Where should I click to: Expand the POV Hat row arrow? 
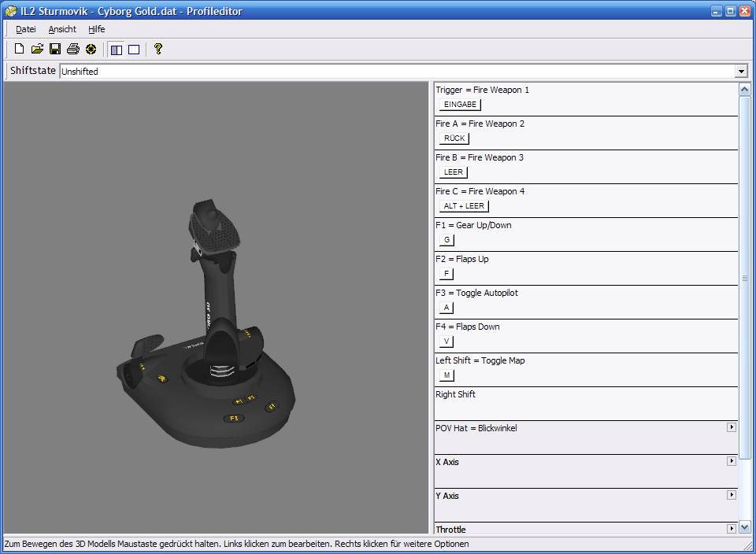coord(732,427)
